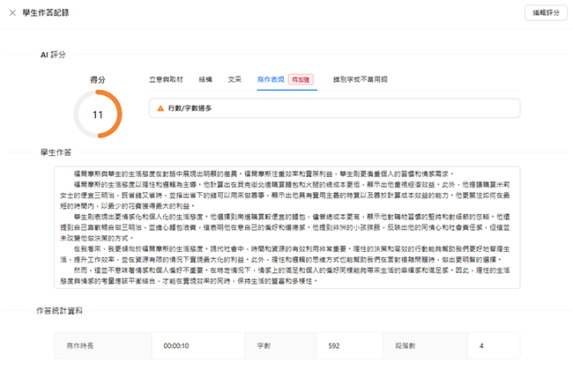Open the 結構 tab
This screenshot has width=573, height=392.
pyautogui.click(x=205, y=79)
